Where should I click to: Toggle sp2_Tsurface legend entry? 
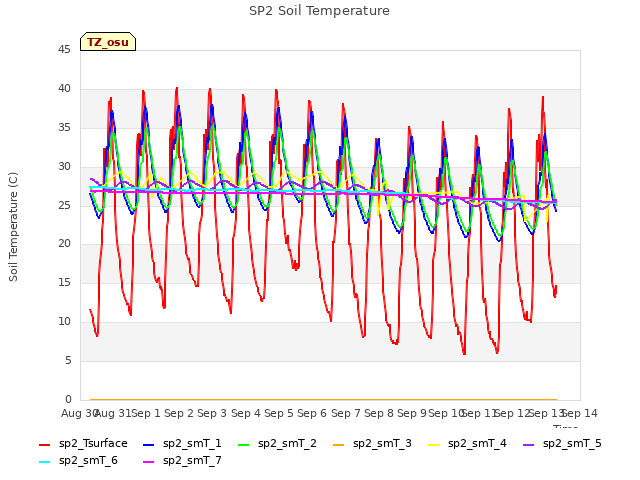[x=83, y=444]
